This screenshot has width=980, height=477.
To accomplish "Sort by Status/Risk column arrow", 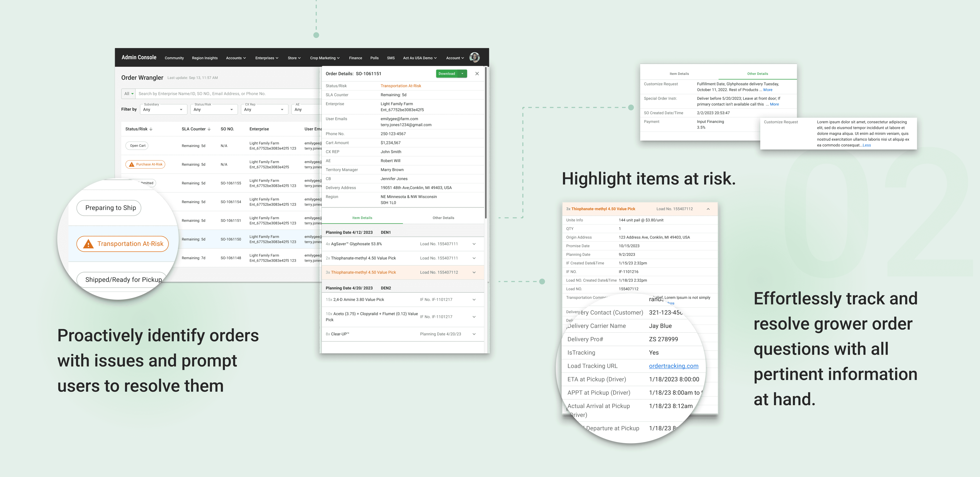I will (151, 129).
